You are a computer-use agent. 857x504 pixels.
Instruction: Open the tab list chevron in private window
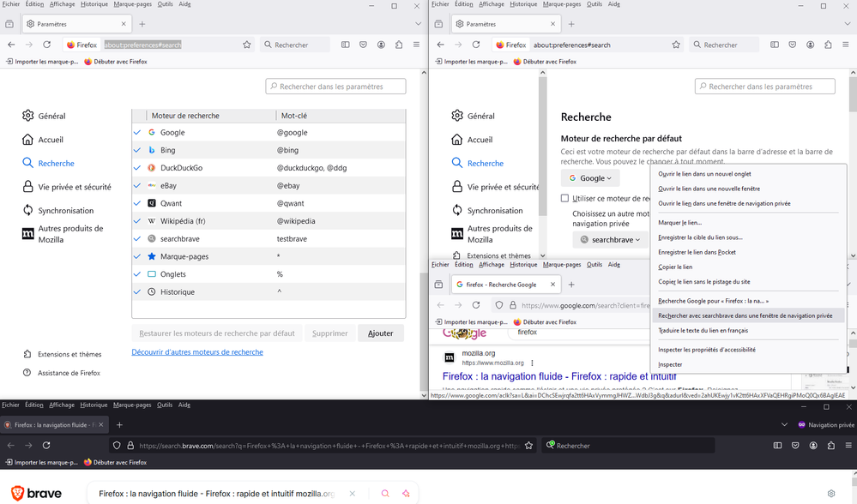point(784,425)
